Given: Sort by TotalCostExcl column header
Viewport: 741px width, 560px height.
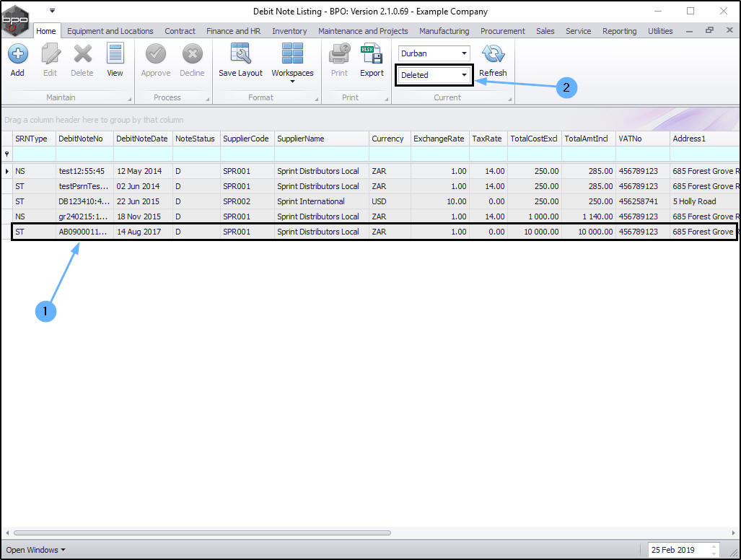Looking at the screenshot, I should [x=535, y=139].
